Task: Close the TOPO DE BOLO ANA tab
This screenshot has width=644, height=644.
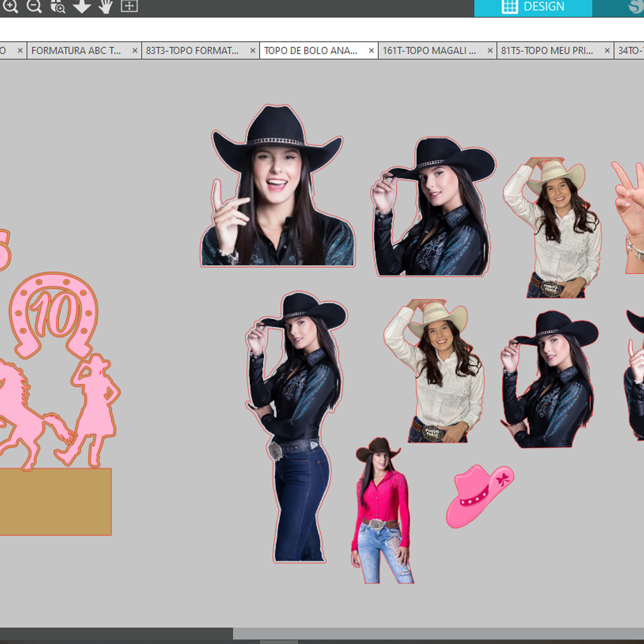Action: point(371,51)
